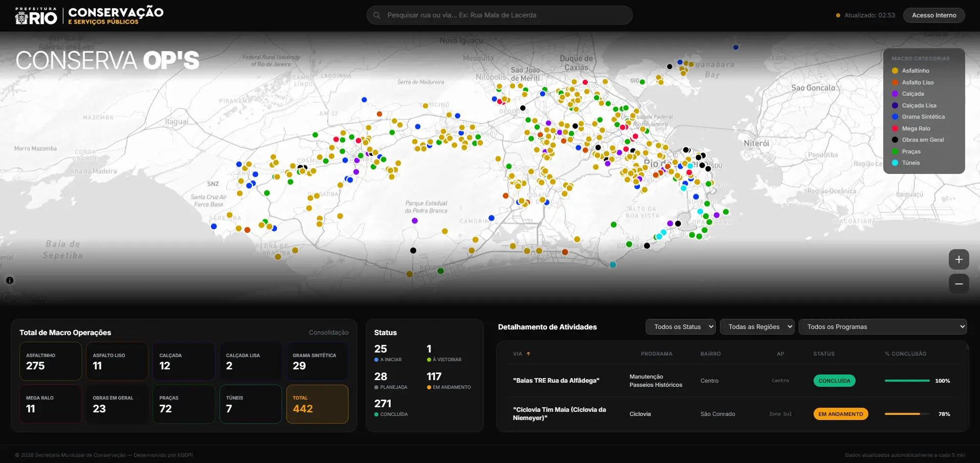Click the search magnifier icon
Screen dimensions: 980x463
377,15
